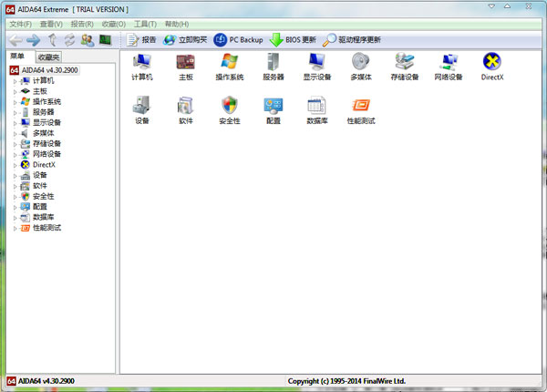Expand the 显示设备 tree node

pos(15,123)
